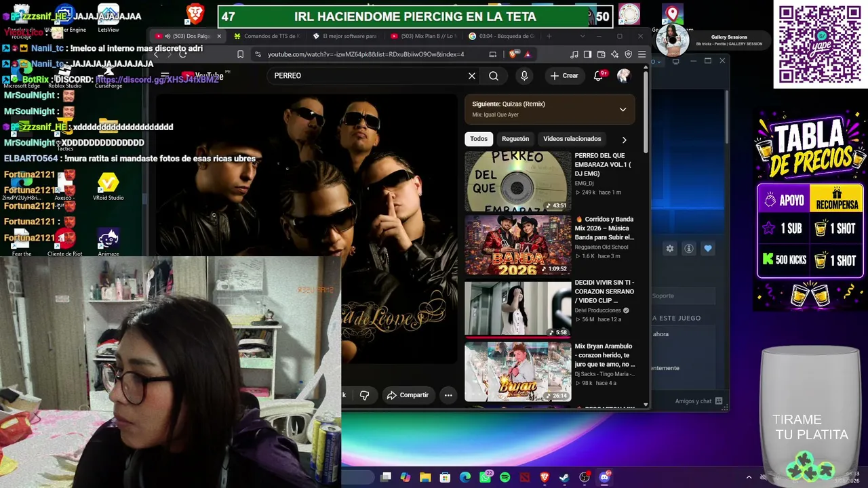Viewport: 868px width, 488px height.
Task: Open the 'Corridos y Banda Mix 2026' thumbnail
Action: click(x=518, y=245)
